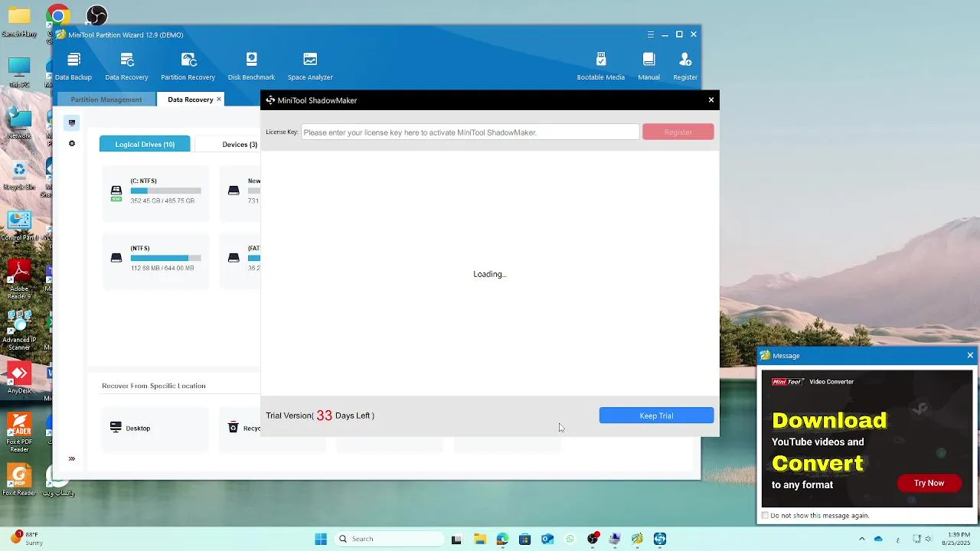Click Keep Trial button
980x551 pixels.
(x=656, y=416)
